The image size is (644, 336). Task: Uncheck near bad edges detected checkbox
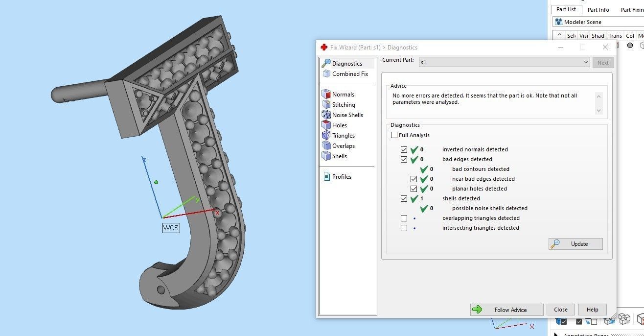click(414, 179)
